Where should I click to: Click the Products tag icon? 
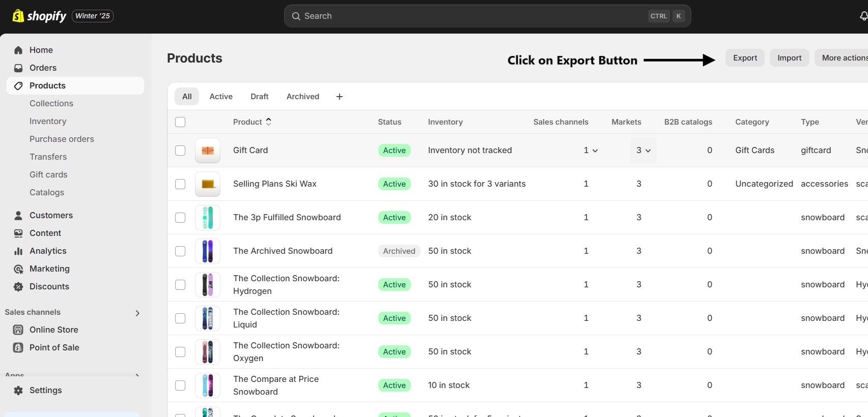pos(18,85)
